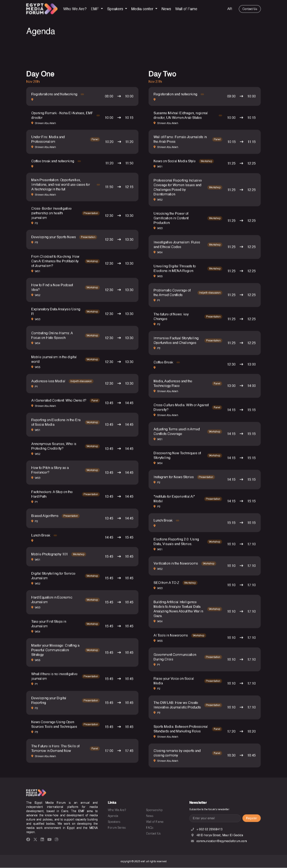Click the envelope icon beside the email address
This screenshot has height=868, width=287.
(x=192, y=841)
